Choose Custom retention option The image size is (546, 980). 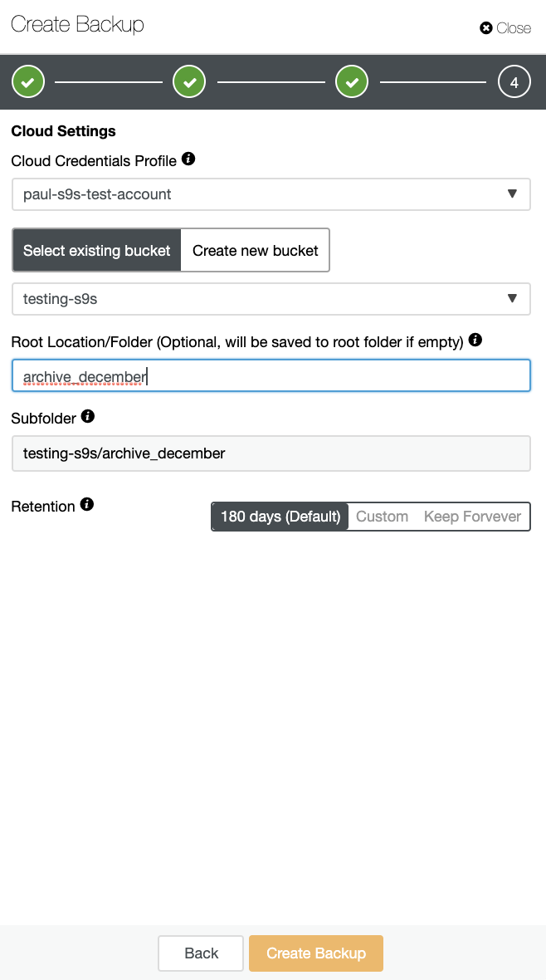tap(382, 517)
